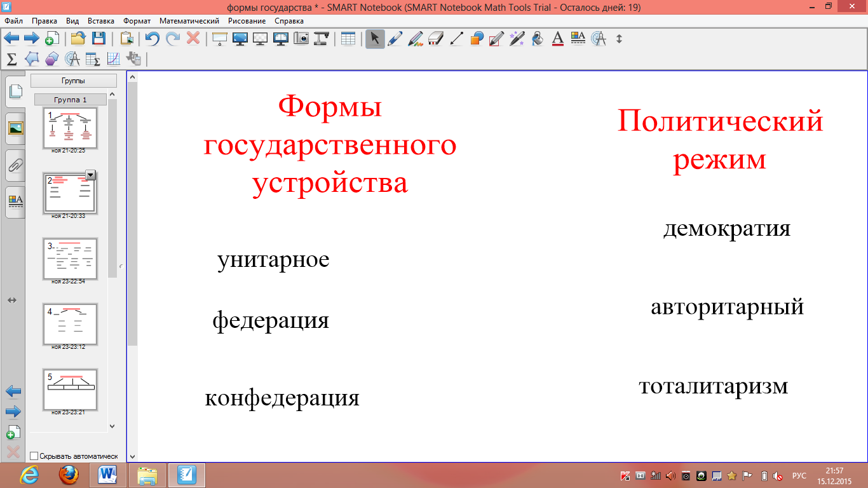Open the Properties sidebar tab
The image size is (868, 488).
click(15, 201)
